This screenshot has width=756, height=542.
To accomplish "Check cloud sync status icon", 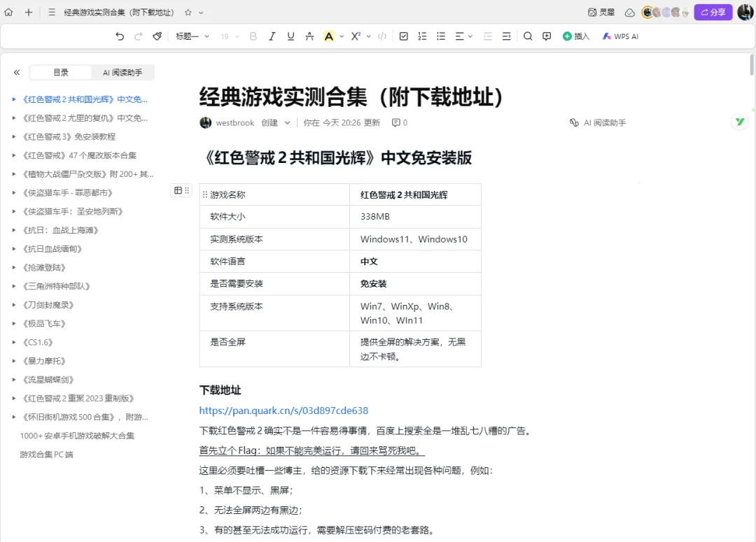I will click(x=630, y=13).
